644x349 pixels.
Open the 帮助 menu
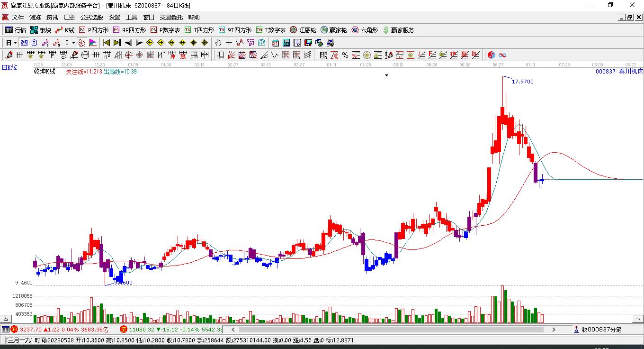point(194,18)
